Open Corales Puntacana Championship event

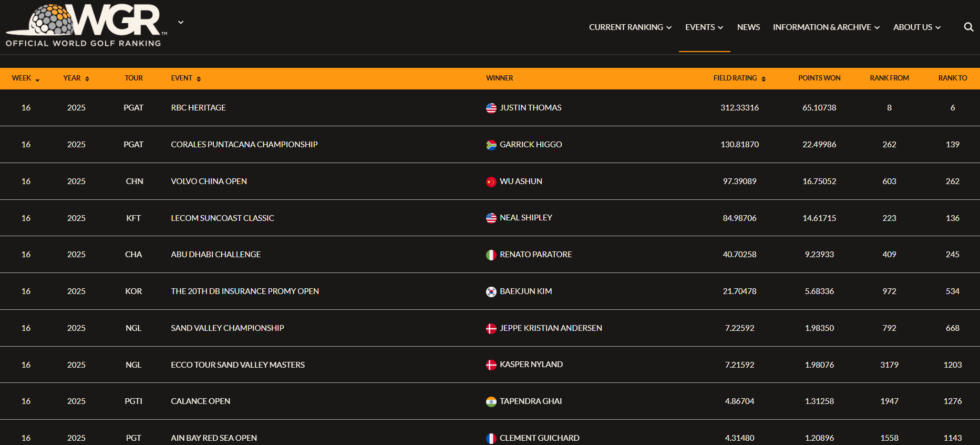click(244, 144)
